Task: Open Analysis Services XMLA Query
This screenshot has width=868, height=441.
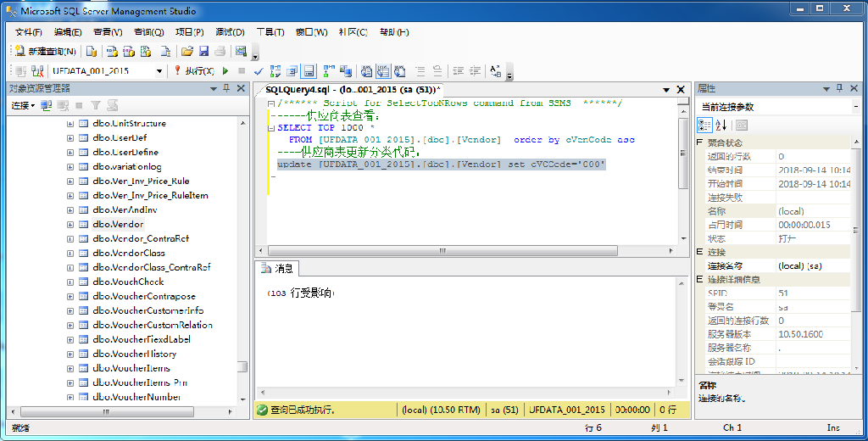Action: [146, 52]
